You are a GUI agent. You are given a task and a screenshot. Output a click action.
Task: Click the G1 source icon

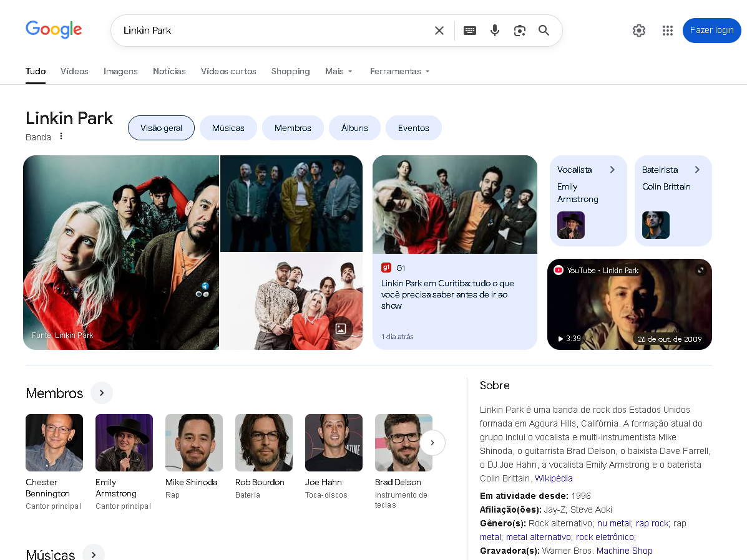point(386,268)
